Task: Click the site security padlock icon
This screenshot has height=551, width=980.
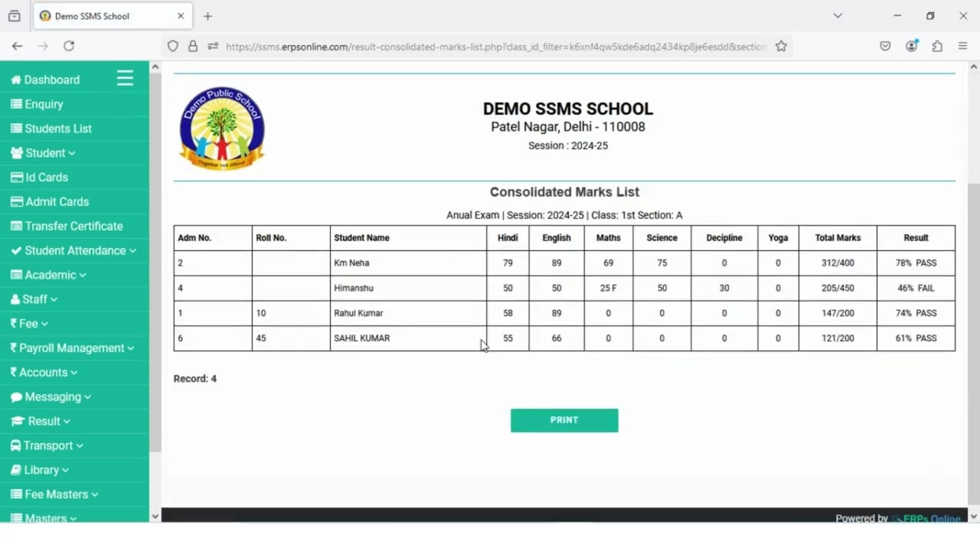Action: tap(193, 46)
